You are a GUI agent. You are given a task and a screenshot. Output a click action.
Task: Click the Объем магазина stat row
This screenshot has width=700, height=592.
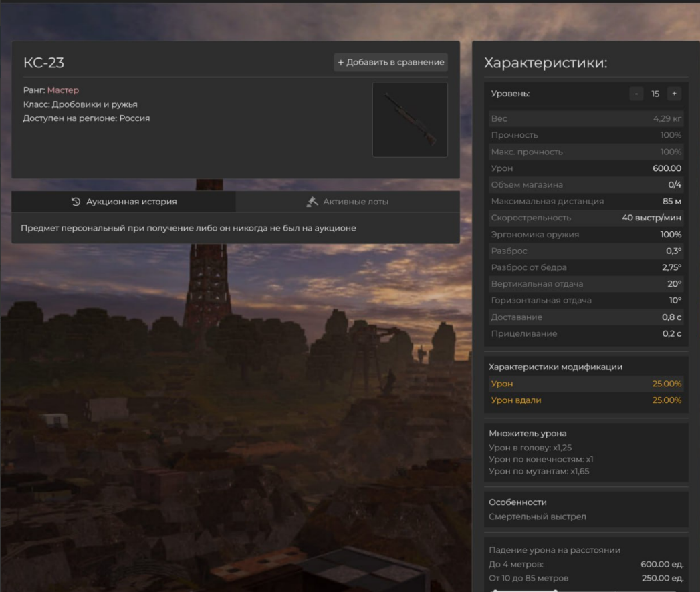[586, 185]
